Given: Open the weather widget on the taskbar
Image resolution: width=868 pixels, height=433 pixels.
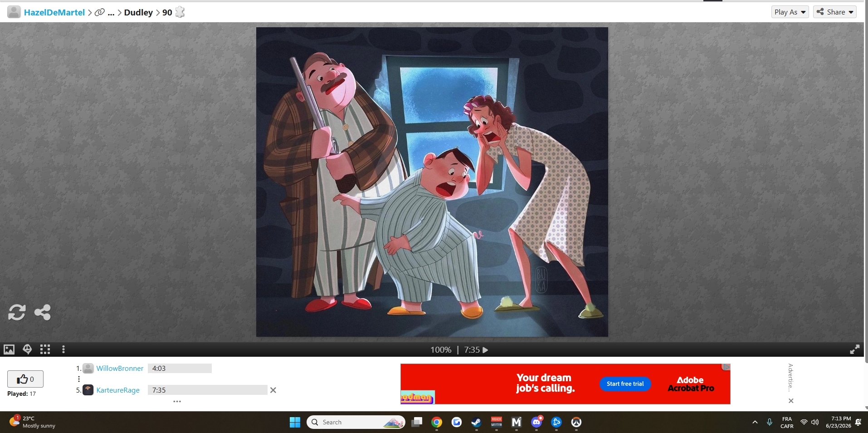Looking at the screenshot, I should pyautogui.click(x=33, y=422).
